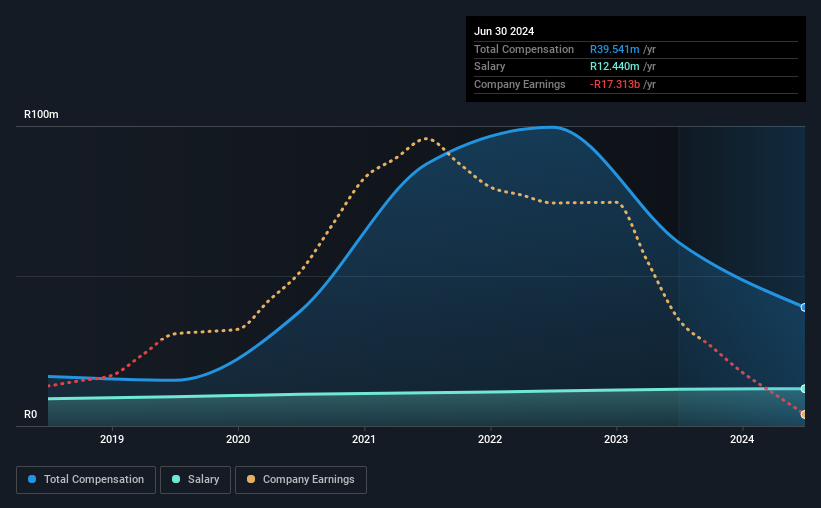Screen dimensions: 821x508
Task: Select the orange Company Earnings endpoint marker
Action: (804, 414)
